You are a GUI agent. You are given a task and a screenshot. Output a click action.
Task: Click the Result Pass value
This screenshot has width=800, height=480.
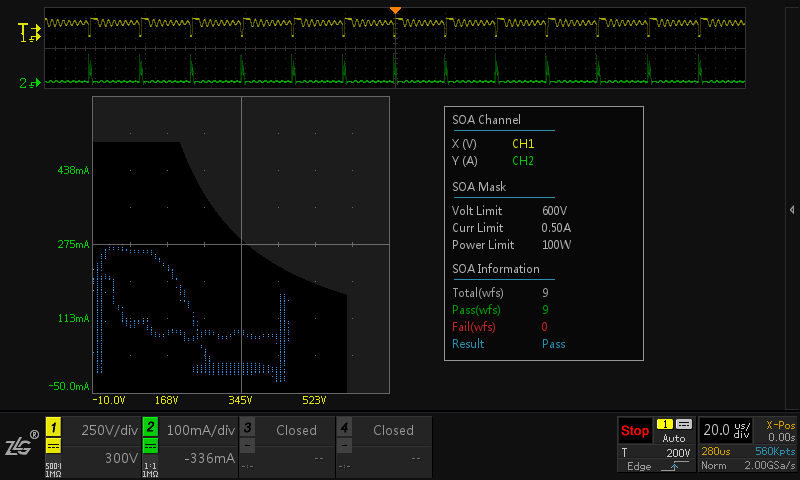[554, 344]
